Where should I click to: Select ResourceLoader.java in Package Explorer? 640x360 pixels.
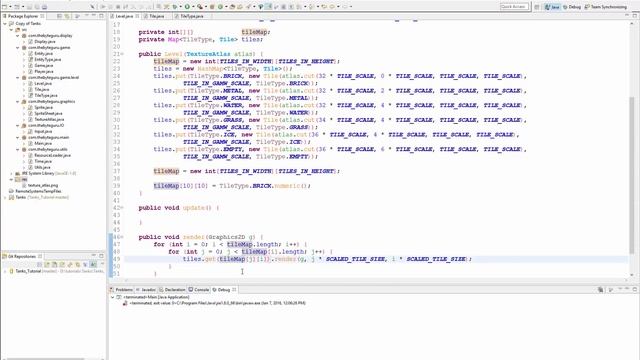(52, 156)
